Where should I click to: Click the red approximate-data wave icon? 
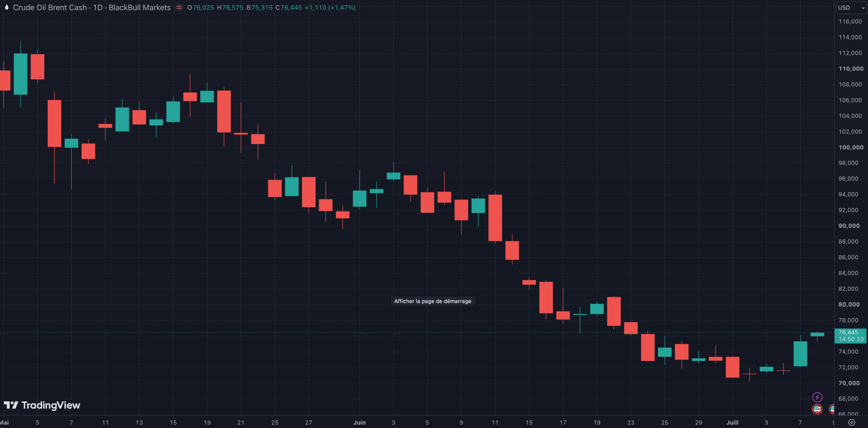point(179,7)
